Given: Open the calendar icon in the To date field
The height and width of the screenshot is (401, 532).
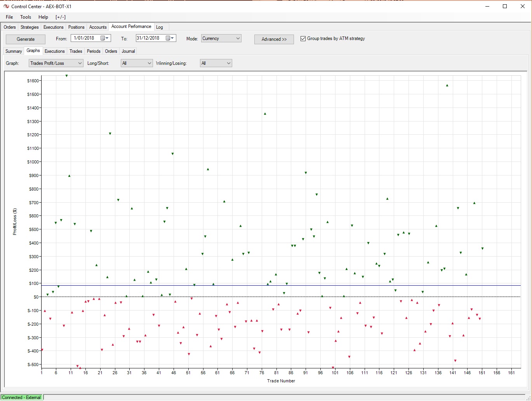Looking at the screenshot, I should [168, 38].
